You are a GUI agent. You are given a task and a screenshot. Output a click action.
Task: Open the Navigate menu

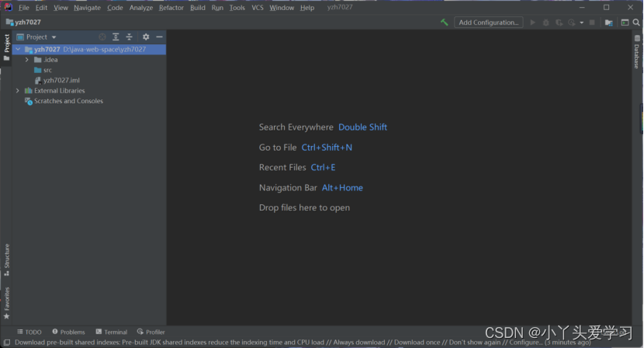point(87,8)
